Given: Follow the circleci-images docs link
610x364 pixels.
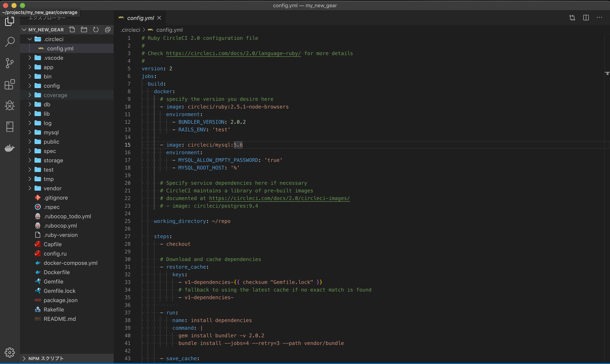Looking at the screenshot, I should click(x=279, y=198).
